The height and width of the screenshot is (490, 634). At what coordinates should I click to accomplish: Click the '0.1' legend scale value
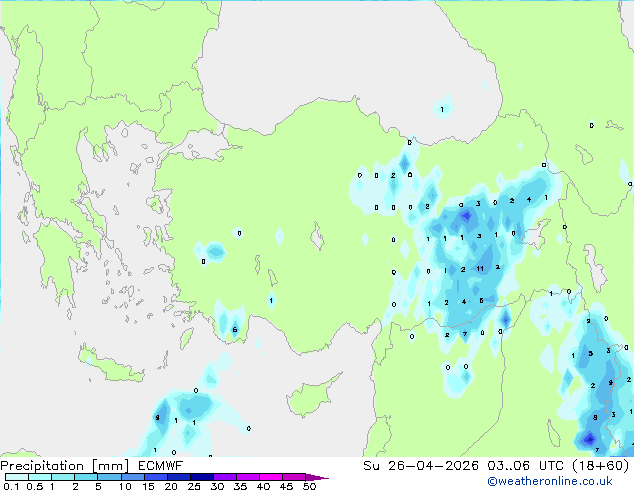[x=11, y=486]
